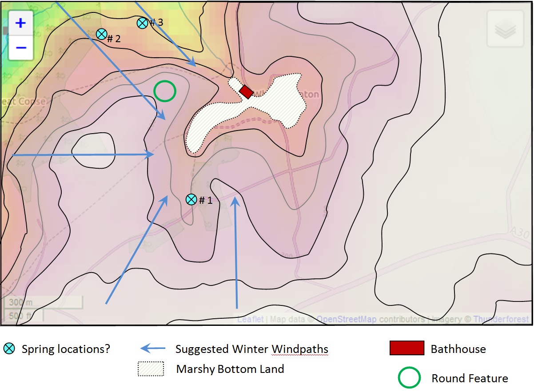Click the hatched Marshy Bottom Land legend swatch
This screenshot has width=534, height=392.
(x=151, y=368)
